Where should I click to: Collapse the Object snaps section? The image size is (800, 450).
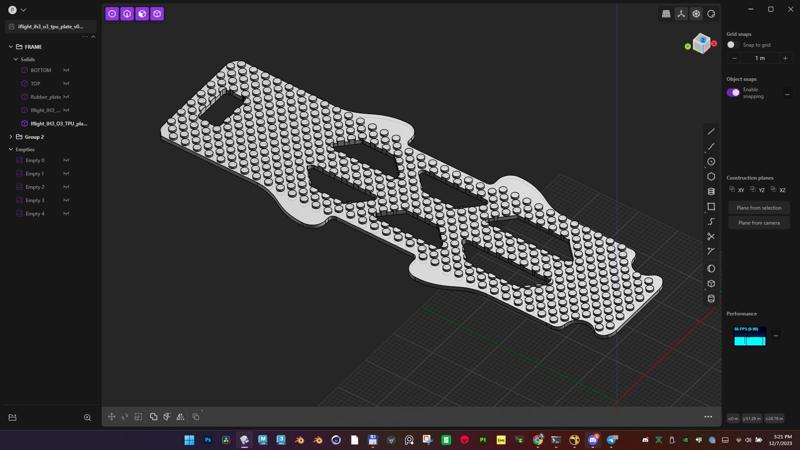(787, 94)
